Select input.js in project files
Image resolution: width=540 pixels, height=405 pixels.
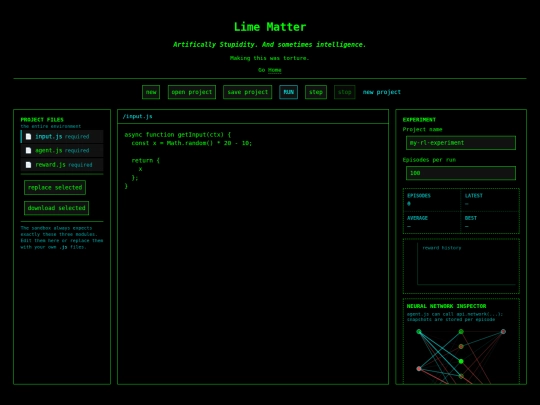pos(62,137)
